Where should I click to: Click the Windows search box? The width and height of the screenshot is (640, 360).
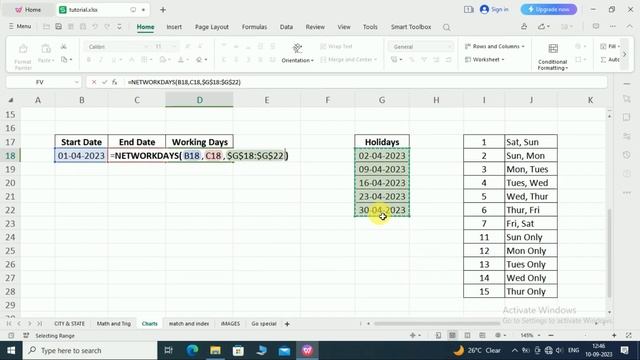(90, 350)
